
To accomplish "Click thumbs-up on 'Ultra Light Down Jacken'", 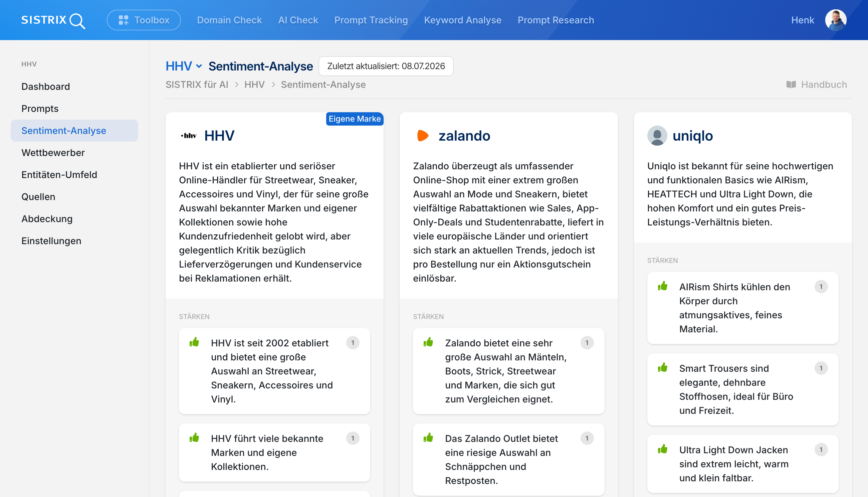I will [x=663, y=450].
